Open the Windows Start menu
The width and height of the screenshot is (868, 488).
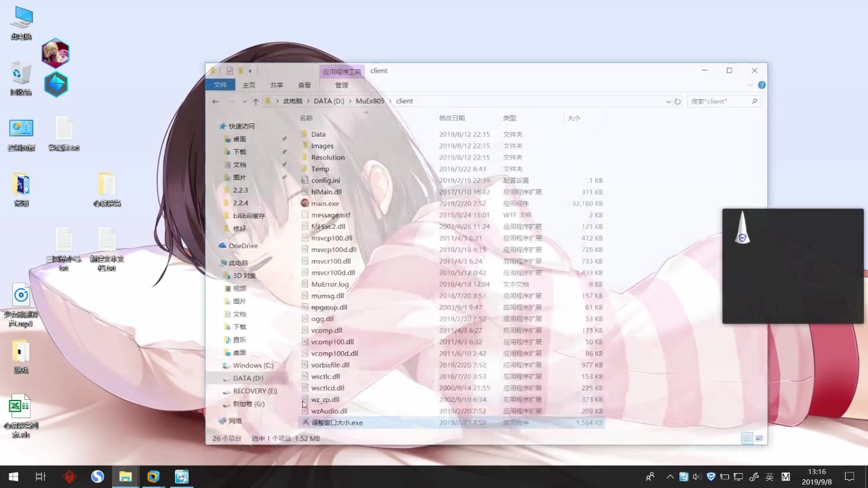pyautogui.click(x=13, y=476)
